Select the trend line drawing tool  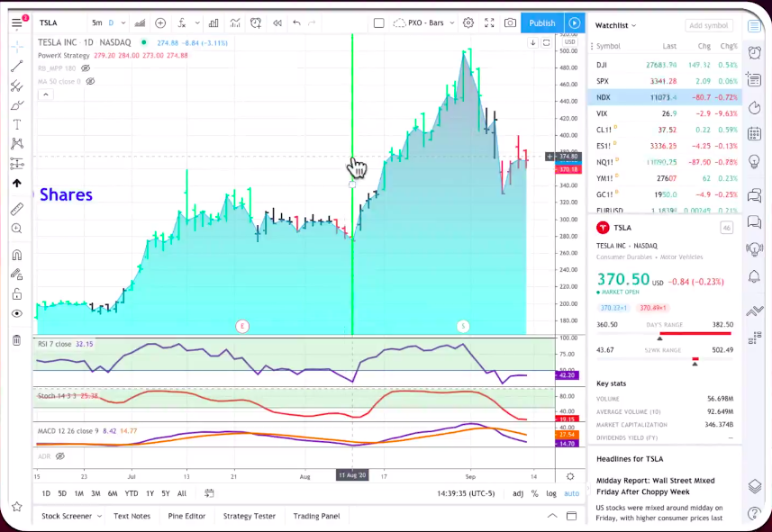(x=17, y=66)
